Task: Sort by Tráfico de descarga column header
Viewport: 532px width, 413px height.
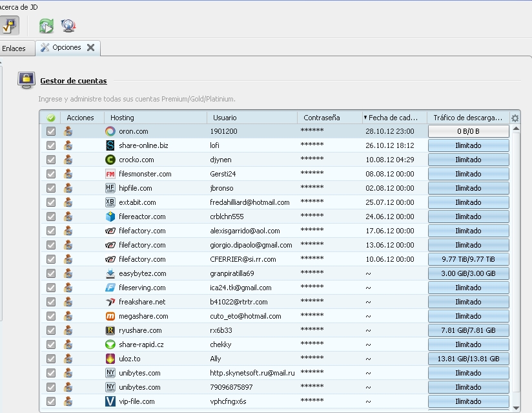Action: point(468,118)
